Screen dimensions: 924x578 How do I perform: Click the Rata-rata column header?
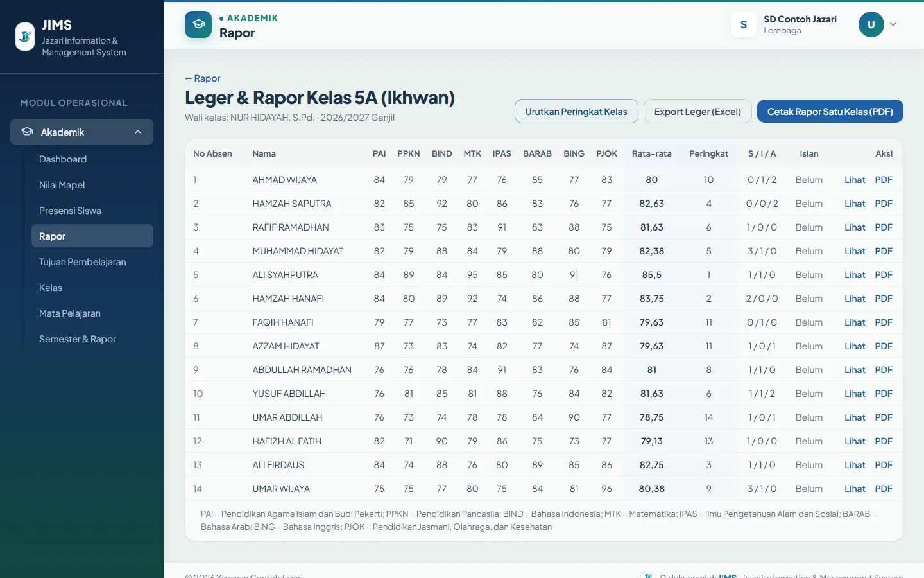point(651,154)
